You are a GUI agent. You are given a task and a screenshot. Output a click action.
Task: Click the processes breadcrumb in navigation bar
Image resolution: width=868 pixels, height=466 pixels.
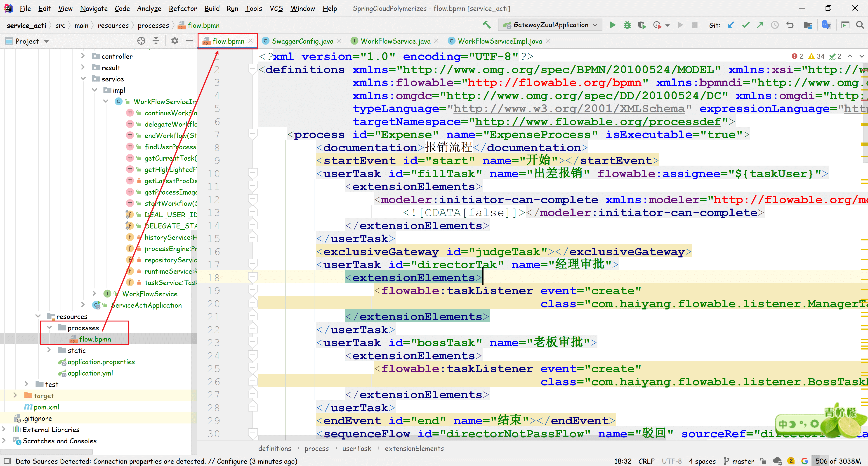point(153,26)
